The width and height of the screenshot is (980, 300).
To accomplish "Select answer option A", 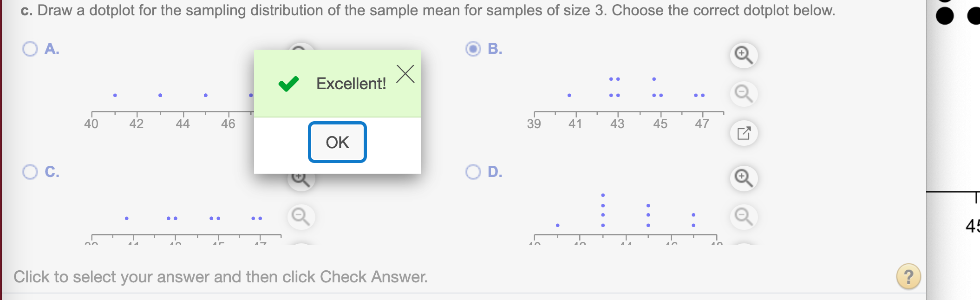I will coord(30,49).
